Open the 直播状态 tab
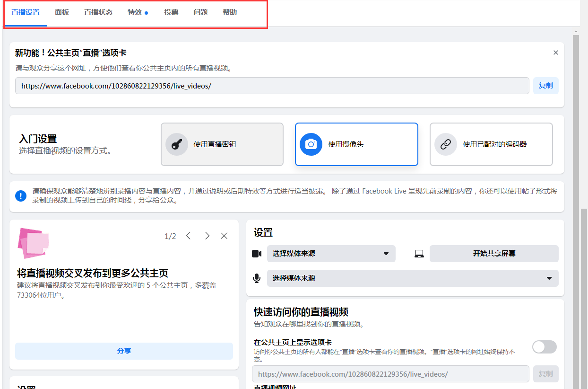Viewport: 588px width, 389px height. pyautogui.click(x=98, y=12)
